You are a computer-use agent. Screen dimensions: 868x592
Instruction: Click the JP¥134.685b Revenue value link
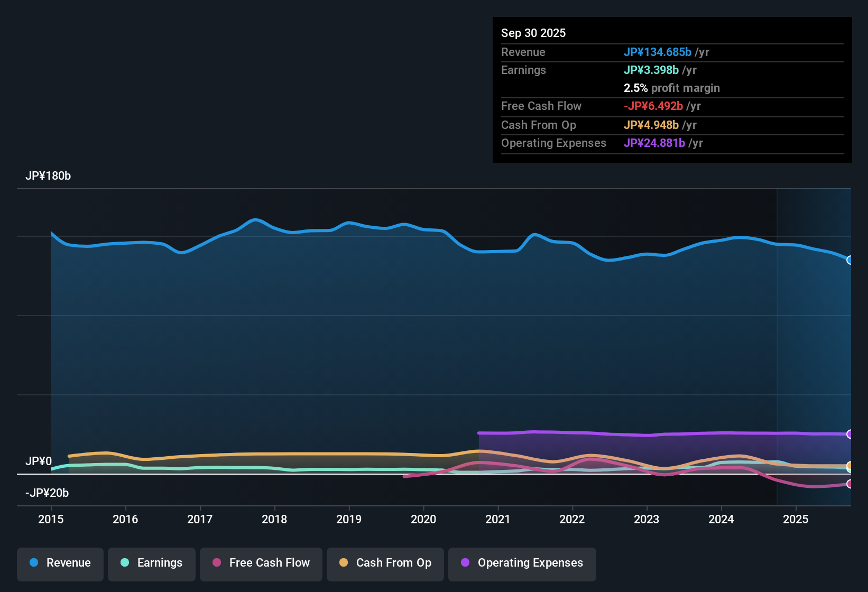click(658, 52)
